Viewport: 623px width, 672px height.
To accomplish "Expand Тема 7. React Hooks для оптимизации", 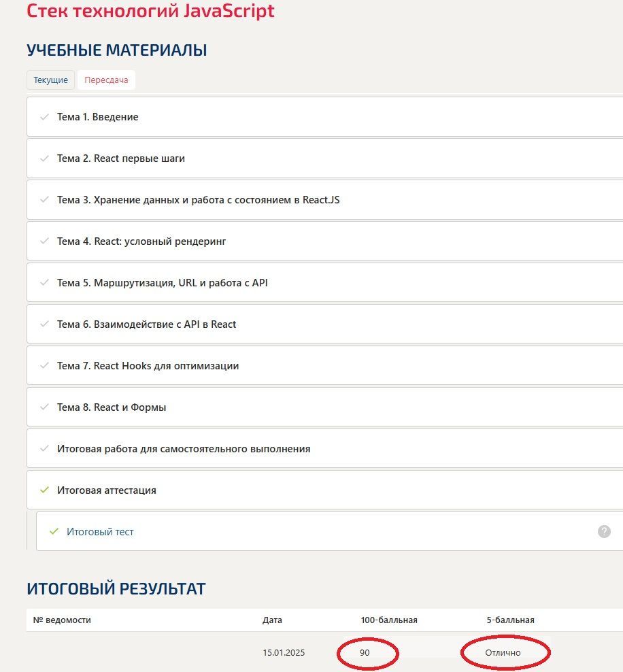I will (x=325, y=366).
